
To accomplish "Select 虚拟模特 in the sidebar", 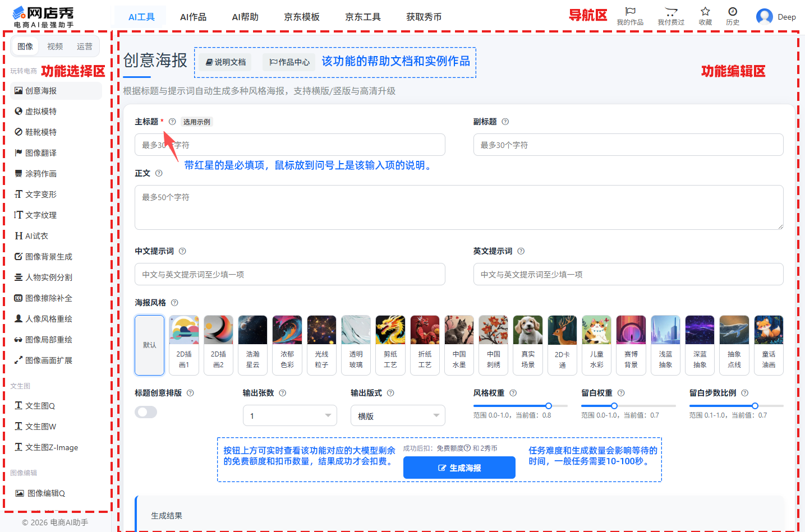I will click(41, 112).
